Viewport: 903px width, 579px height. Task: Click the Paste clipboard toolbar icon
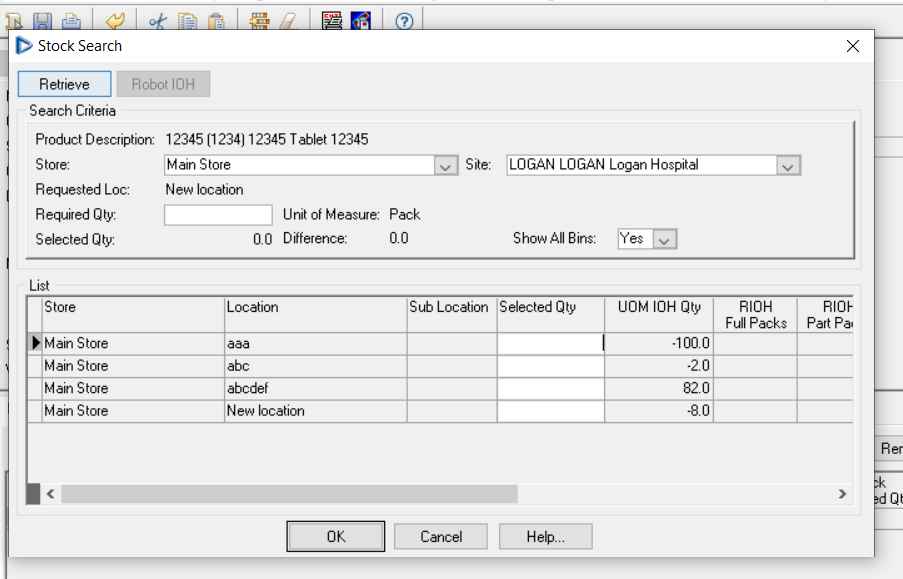[x=215, y=20]
